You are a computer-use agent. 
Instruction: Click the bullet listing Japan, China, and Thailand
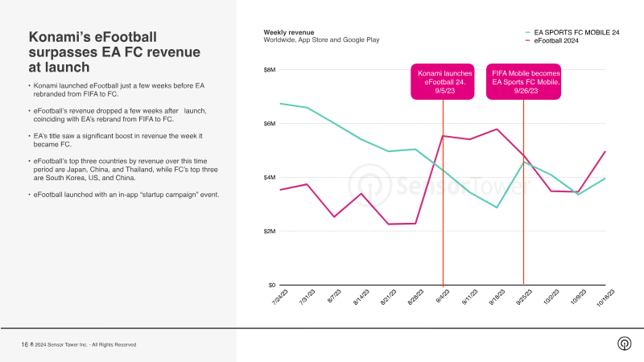tap(126, 171)
